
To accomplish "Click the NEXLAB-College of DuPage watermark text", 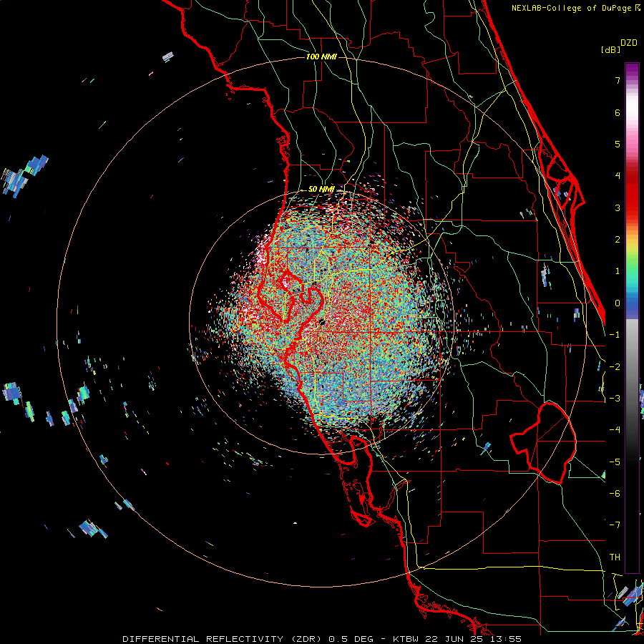I will 572,8.
